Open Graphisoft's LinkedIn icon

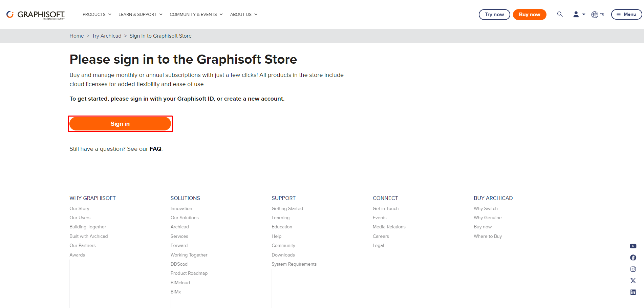(x=633, y=292)
